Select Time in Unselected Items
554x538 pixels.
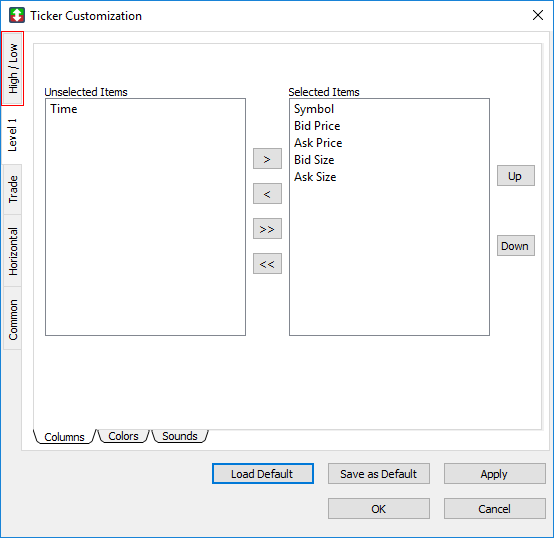pos(64,109)
